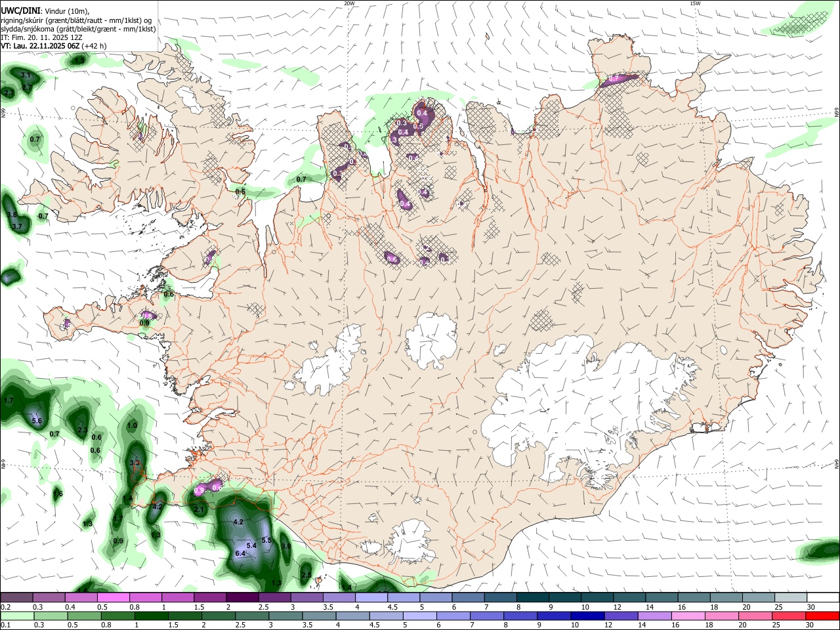Click the "20W" longitude label

(349, 3)
